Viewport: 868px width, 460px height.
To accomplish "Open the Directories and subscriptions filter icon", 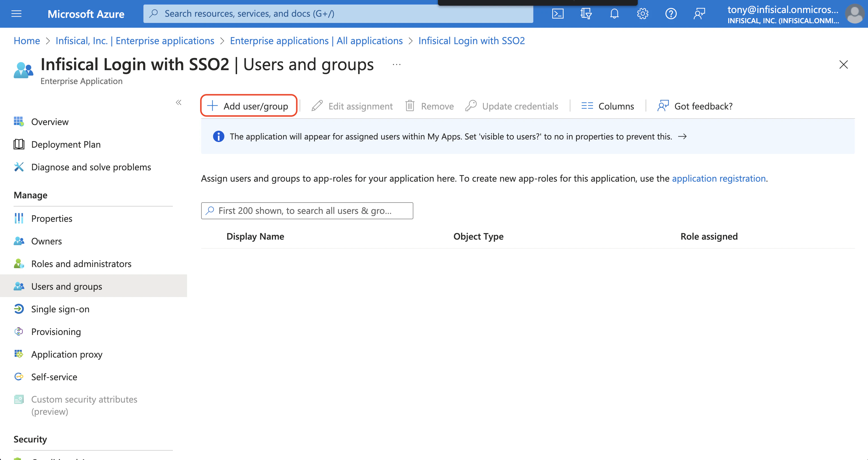I will pyautogui.click(x=586, y=14).
